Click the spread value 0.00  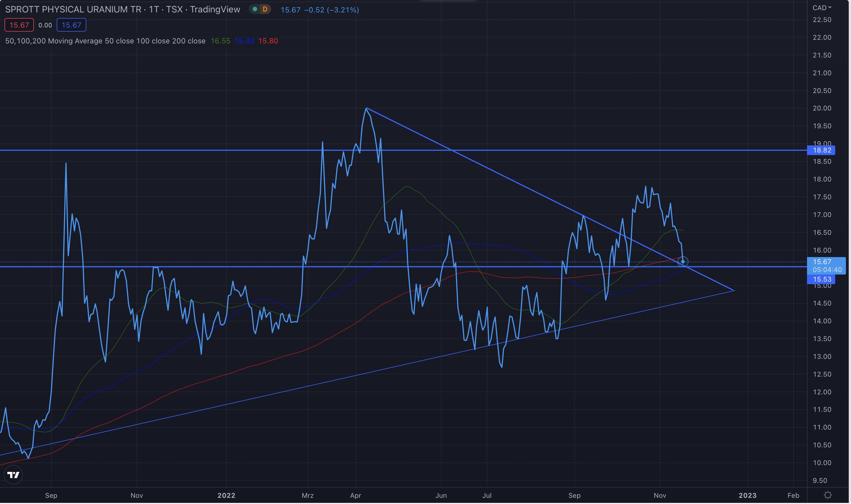pyautogui.click(x=45, y=25)
